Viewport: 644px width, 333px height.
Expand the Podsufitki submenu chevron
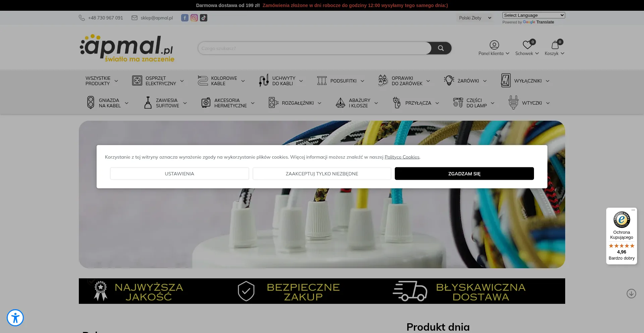point(363,81)
